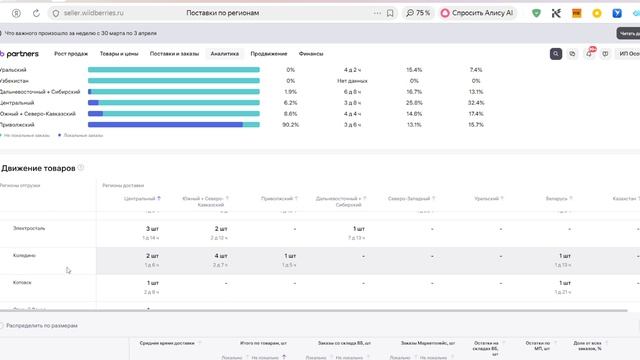
Task: Open the orange square extension icon
Action: click(576, 13)
